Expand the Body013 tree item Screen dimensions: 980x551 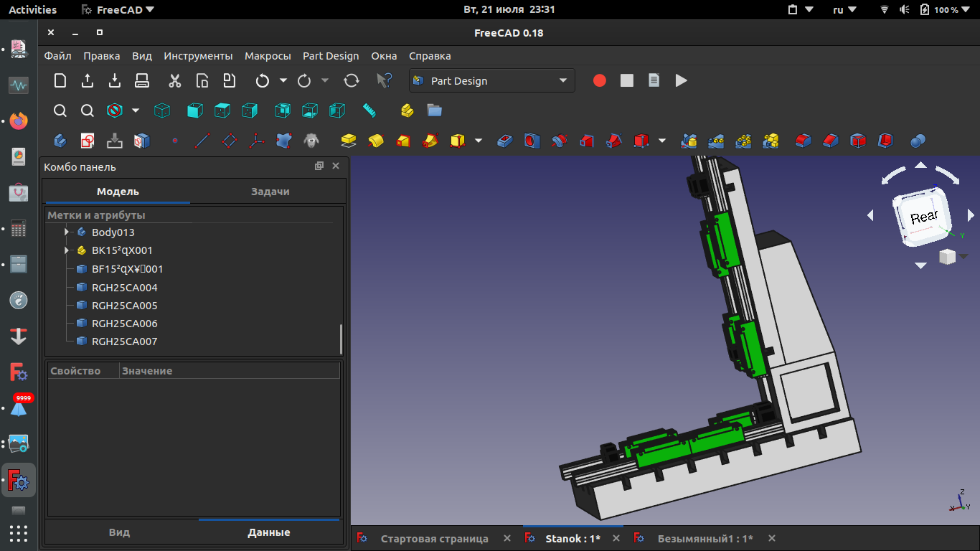coord(66,232)
